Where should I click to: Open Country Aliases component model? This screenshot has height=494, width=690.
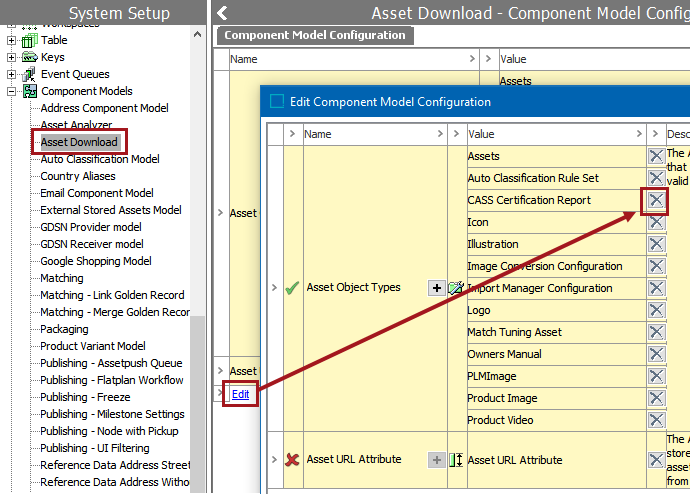pos(78,176)
